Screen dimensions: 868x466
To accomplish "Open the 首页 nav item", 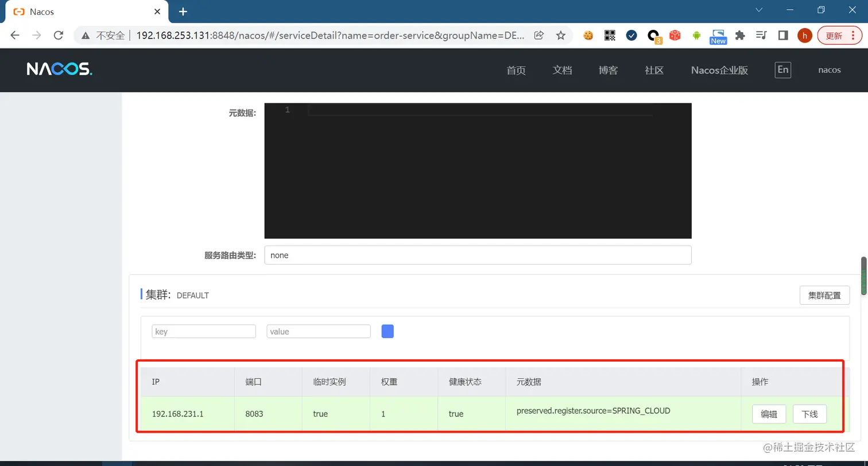I will [516, 70].
